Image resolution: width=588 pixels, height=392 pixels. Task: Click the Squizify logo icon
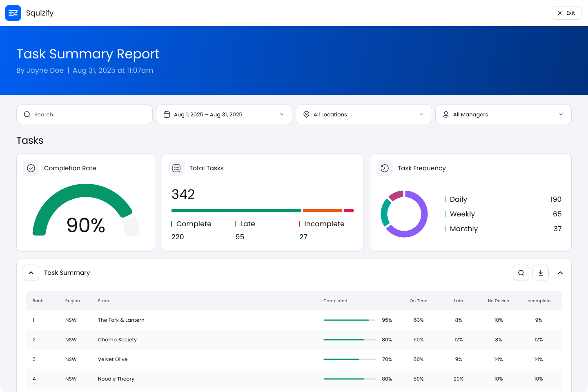point(13,13)
